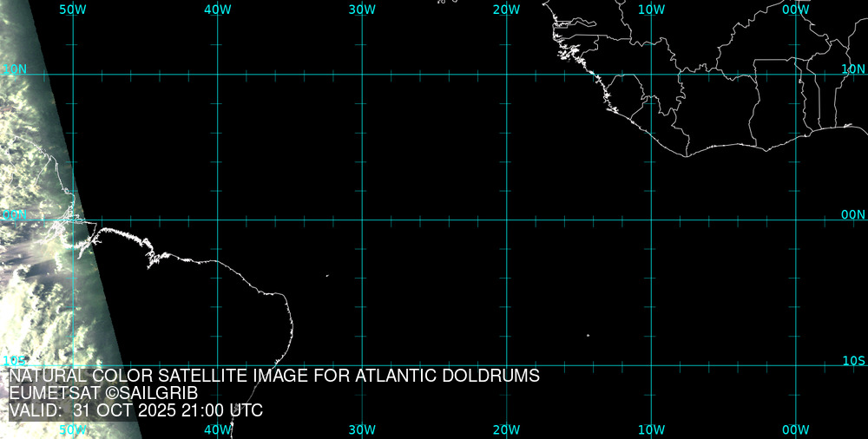Click the 10N latitude label on right edge
Viewport: 868px width, 439px height.
(854, 69)
